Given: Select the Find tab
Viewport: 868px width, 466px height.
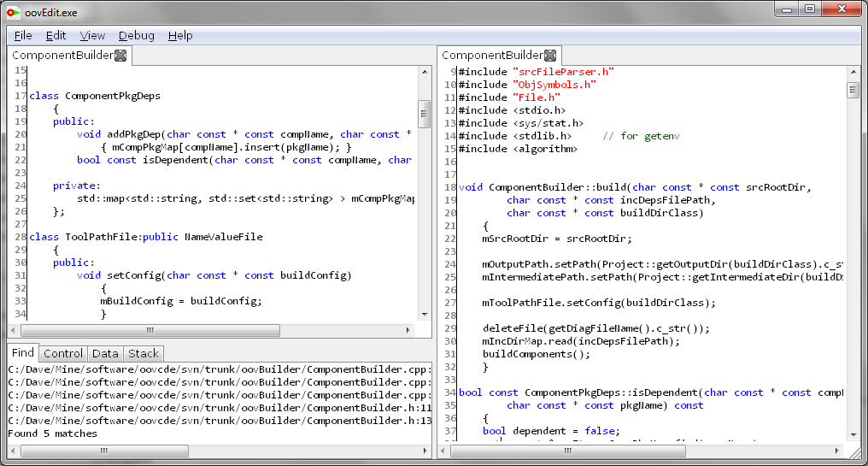Looking at the screenshot, I should pyautogui.click(x=23, y=353).
